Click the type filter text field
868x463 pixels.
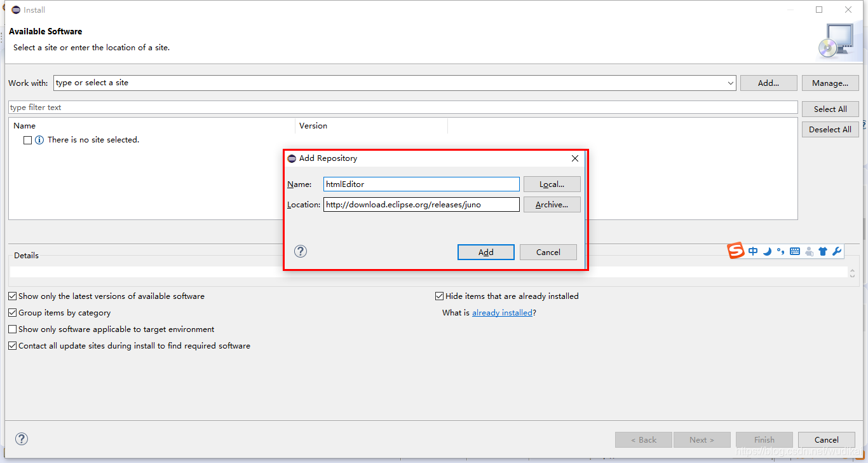[x=403, y=107]
